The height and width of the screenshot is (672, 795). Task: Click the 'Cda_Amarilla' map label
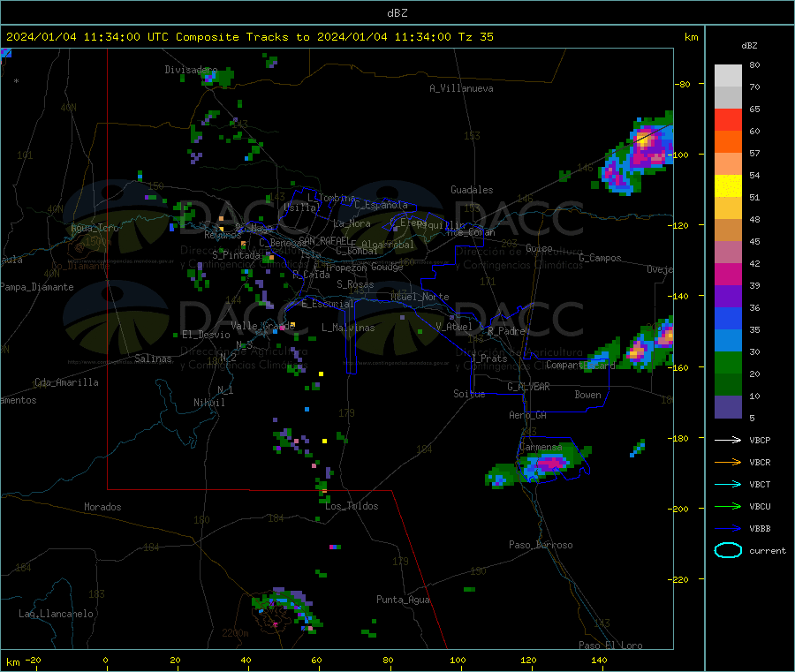(x=66, y=382)
